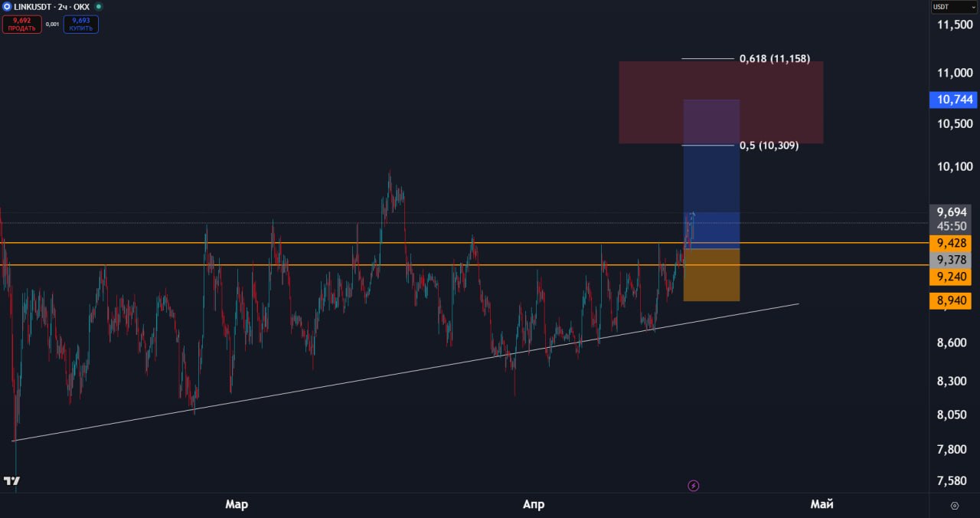
Task: Click the orange 9,428 price label
Action: (x=952, y=243)
